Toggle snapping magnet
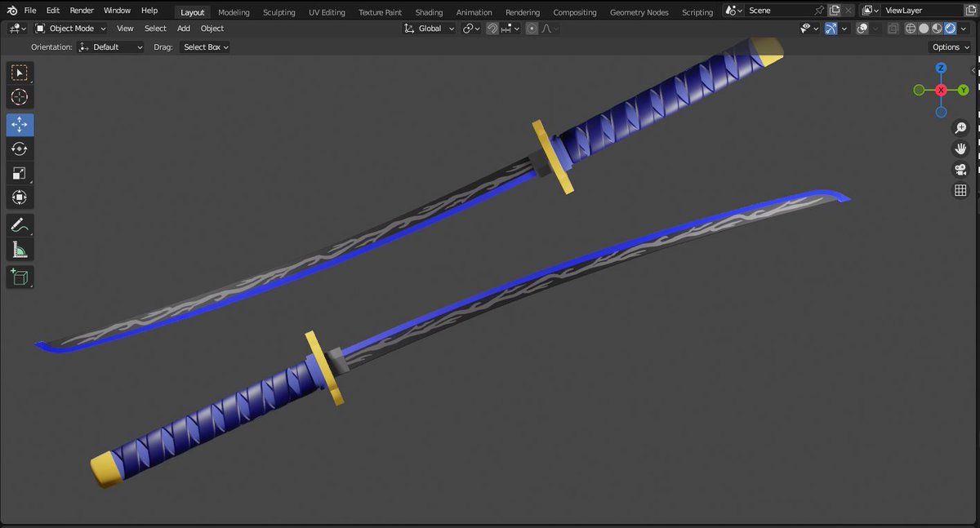980x528 pixels. click(492, 29)
